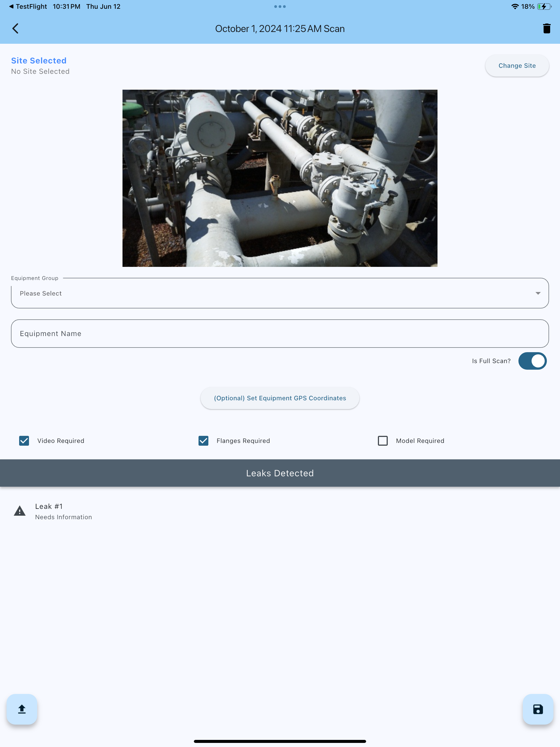Delete scan with the trash icon
The image size is (560, 747).
547,29
